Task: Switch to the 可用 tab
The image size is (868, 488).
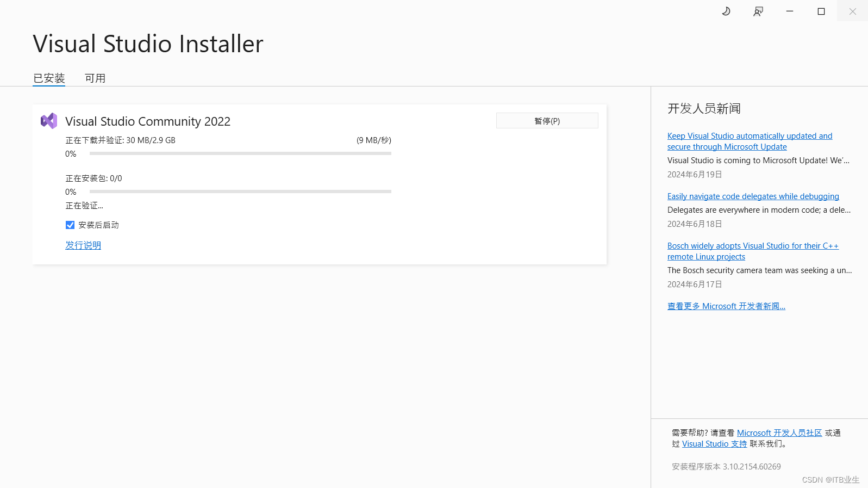Action: pos(95,78)
